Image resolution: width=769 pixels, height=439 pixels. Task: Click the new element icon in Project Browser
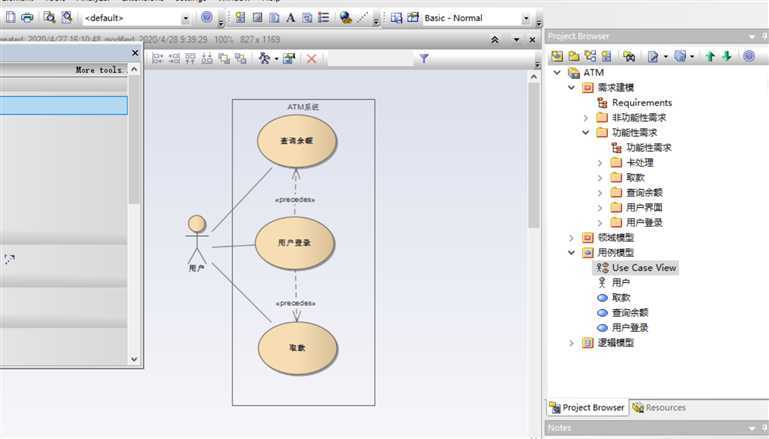tap(607, 56)
